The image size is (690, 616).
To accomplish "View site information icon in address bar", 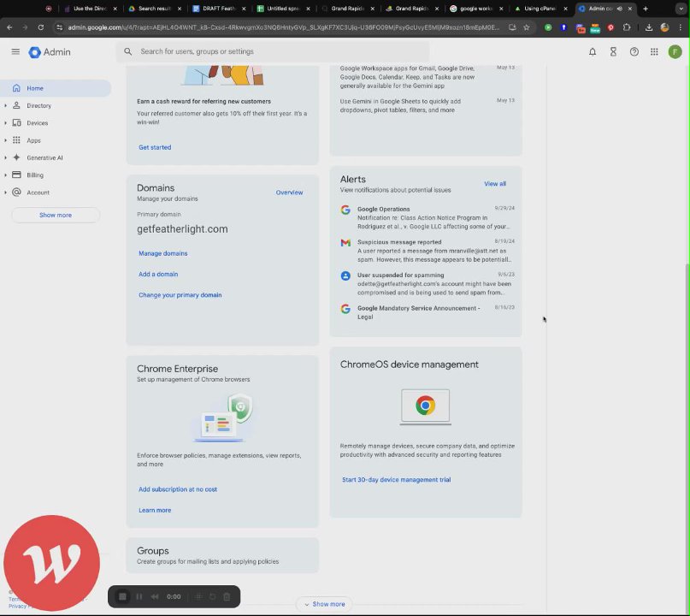I will 59,27.
